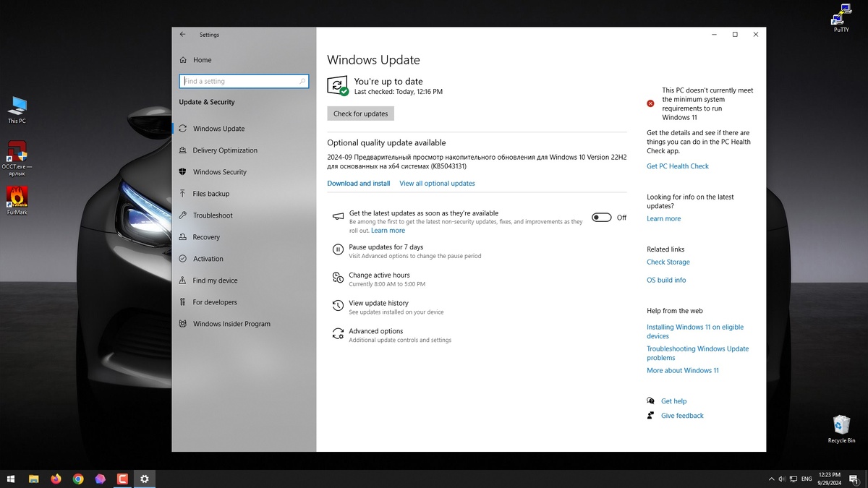The width and height of the screenshot is (868, 488).
Task: Click the clock icon for active hours
Action: click(x=338, y=278)
